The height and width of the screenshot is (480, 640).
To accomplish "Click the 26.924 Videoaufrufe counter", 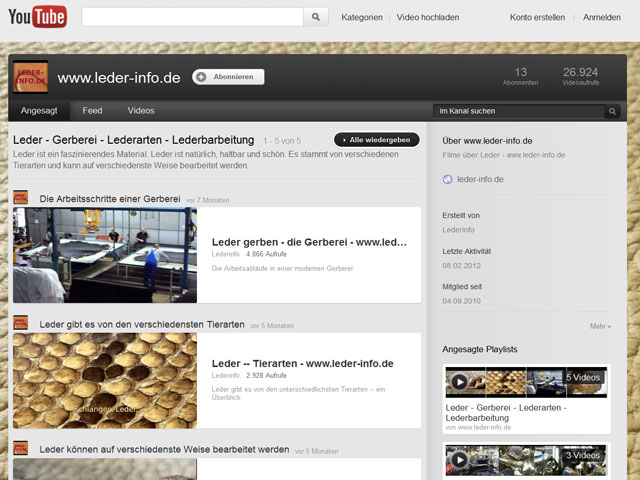I will [580, 76].
